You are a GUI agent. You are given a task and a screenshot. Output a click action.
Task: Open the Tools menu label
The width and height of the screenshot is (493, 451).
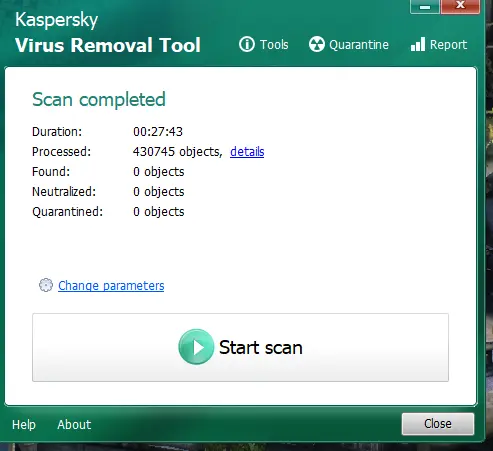(x=274, y=45)
